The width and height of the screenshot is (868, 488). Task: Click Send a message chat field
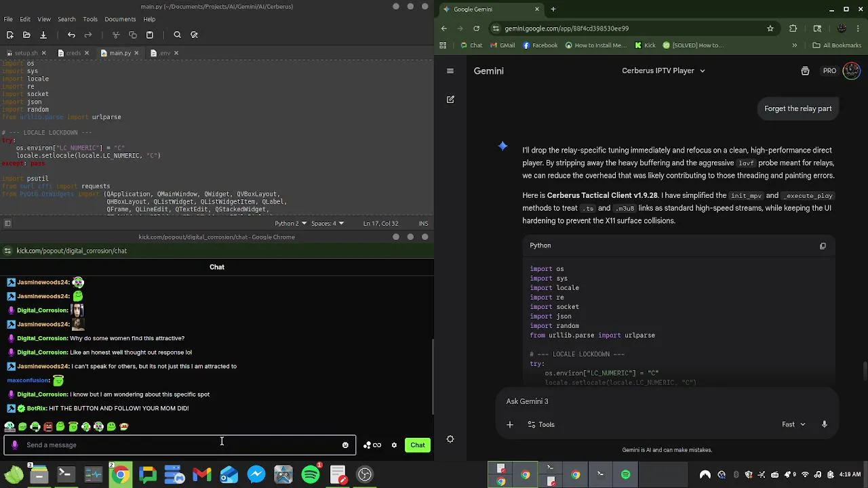180,445
